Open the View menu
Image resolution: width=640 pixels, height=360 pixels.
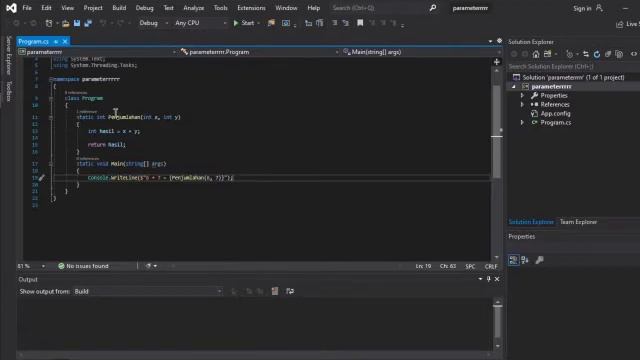pyautogui.click(x=68, y=8)
